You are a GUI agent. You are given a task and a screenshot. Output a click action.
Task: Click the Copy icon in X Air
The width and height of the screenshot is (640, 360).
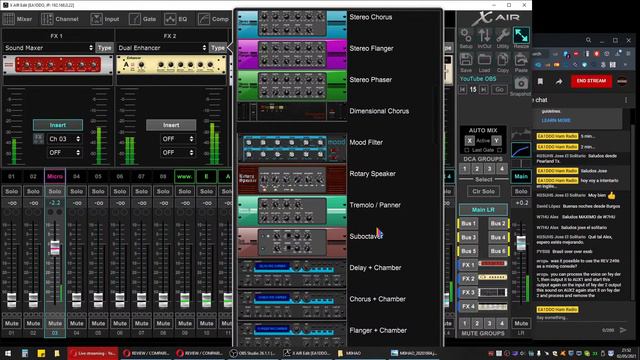pos(503,60)
